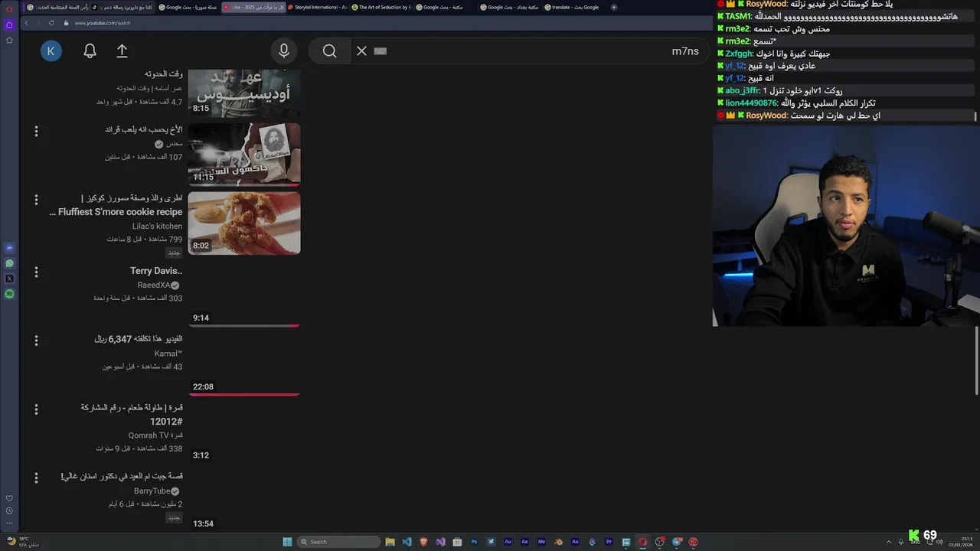
Task: Open the Windows Start menu
Action: (x=287, y=542)
